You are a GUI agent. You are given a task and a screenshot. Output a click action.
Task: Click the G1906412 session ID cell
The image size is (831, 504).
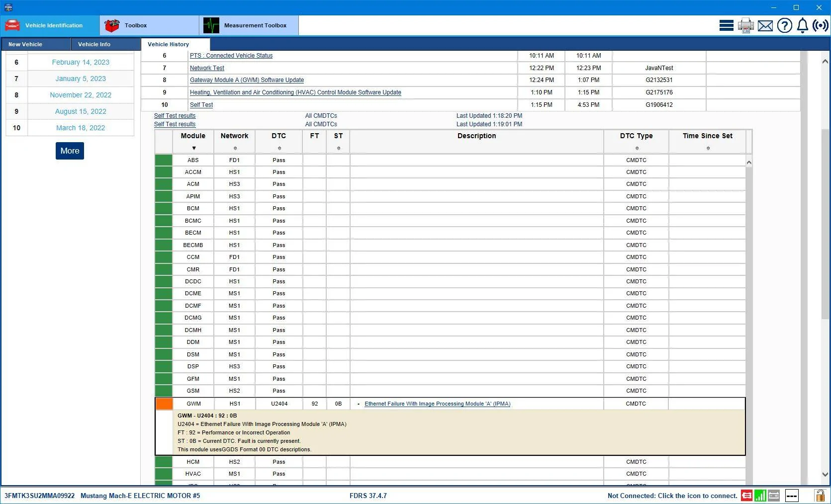(659, 105)
